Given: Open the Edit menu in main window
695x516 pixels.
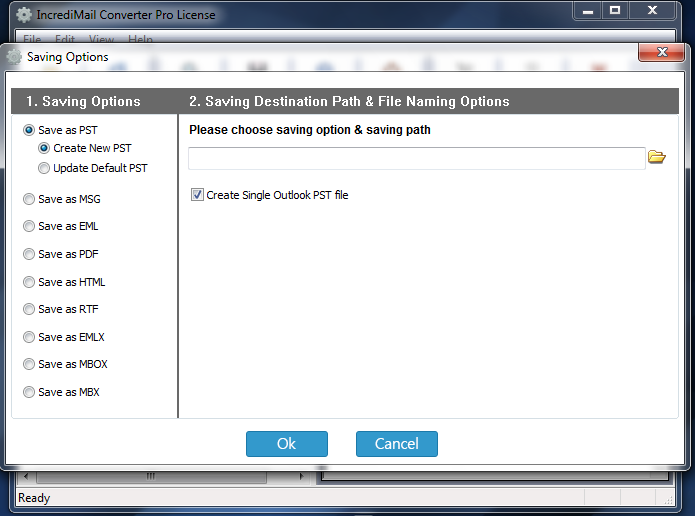Looking at the screenshot, I should (65, 39).
